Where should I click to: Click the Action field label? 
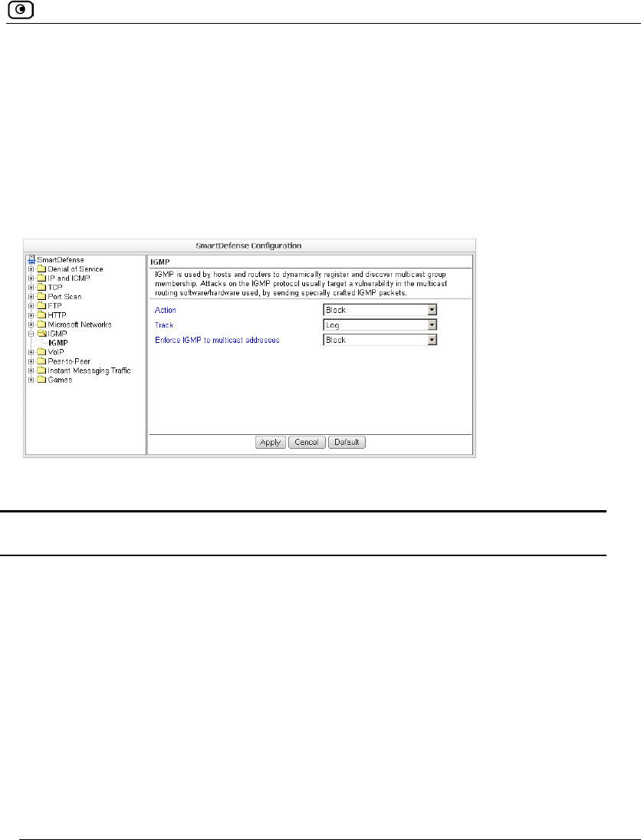[x=166, y=310]
